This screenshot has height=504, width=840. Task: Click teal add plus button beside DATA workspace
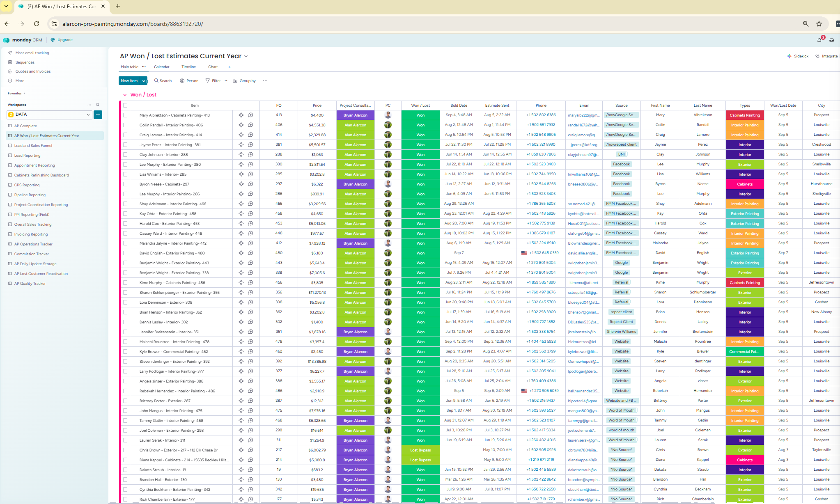pyautogui.click(x=98, y=115)
